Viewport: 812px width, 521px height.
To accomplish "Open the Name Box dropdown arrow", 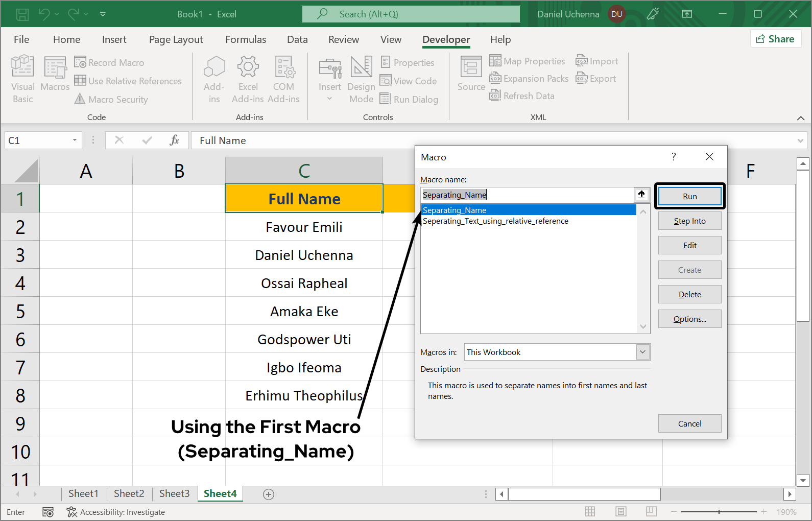I will coord(75,140).
